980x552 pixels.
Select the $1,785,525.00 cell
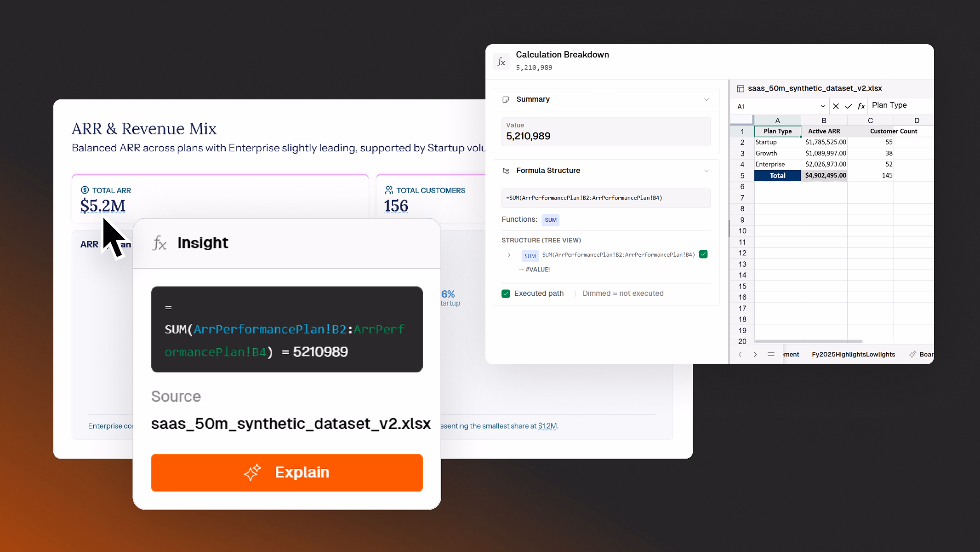point(824,143)
